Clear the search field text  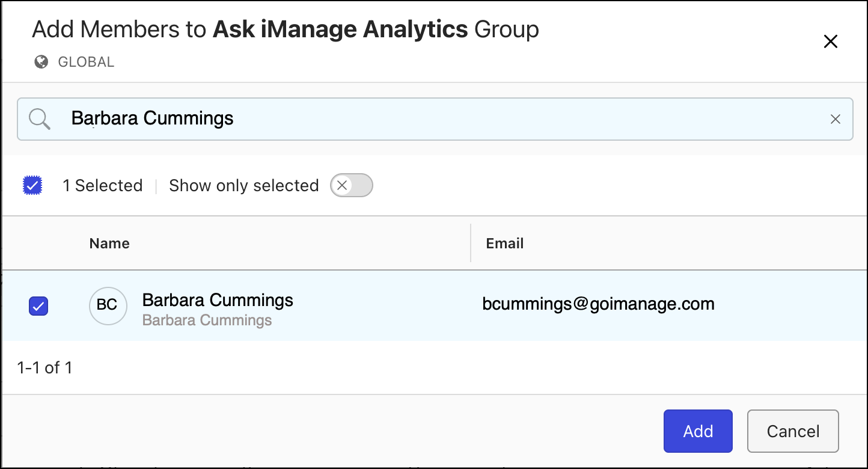tap(835, 119)
